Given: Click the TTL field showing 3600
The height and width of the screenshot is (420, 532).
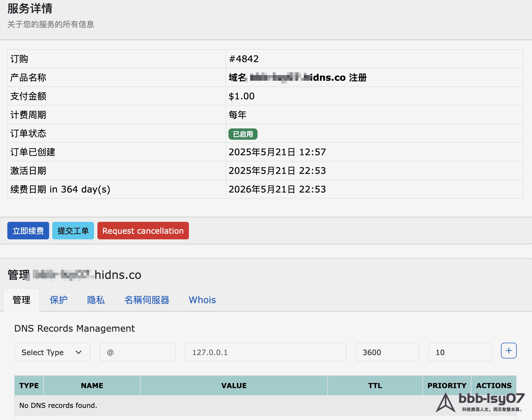Looking at the screenshot, I should 387,352.
